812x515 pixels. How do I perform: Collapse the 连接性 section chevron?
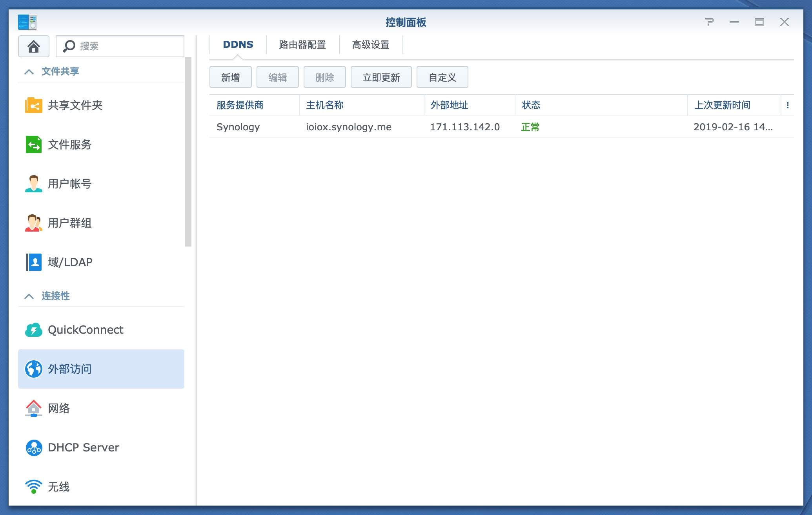pos(29,296)
